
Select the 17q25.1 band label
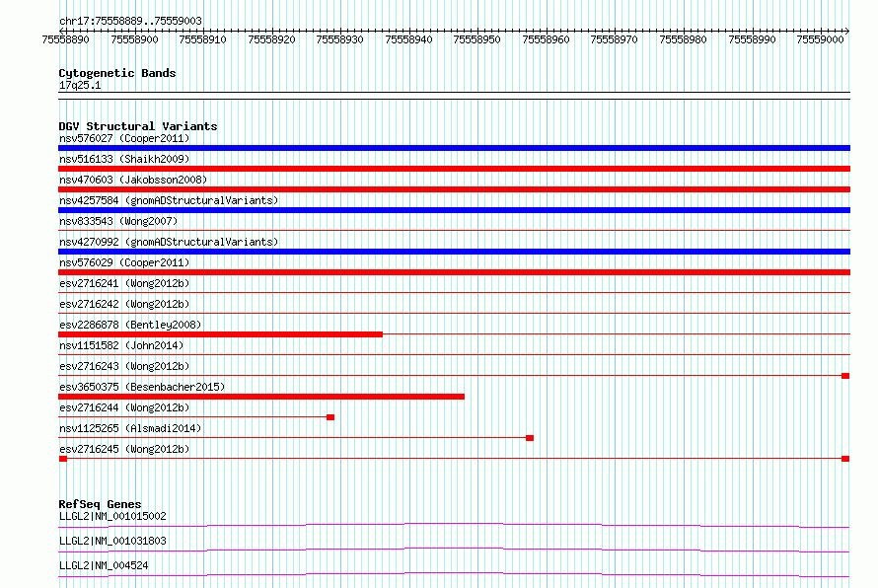(80, 85)
